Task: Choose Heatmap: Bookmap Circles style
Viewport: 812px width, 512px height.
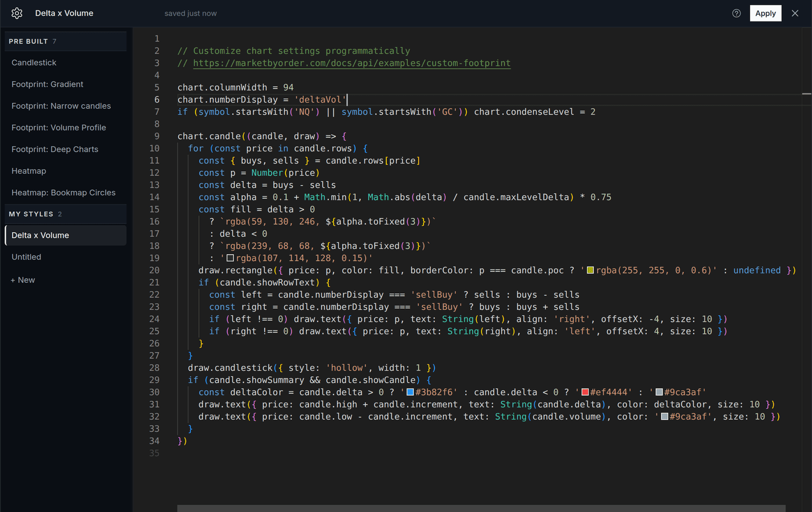Action: click(66, 193)
